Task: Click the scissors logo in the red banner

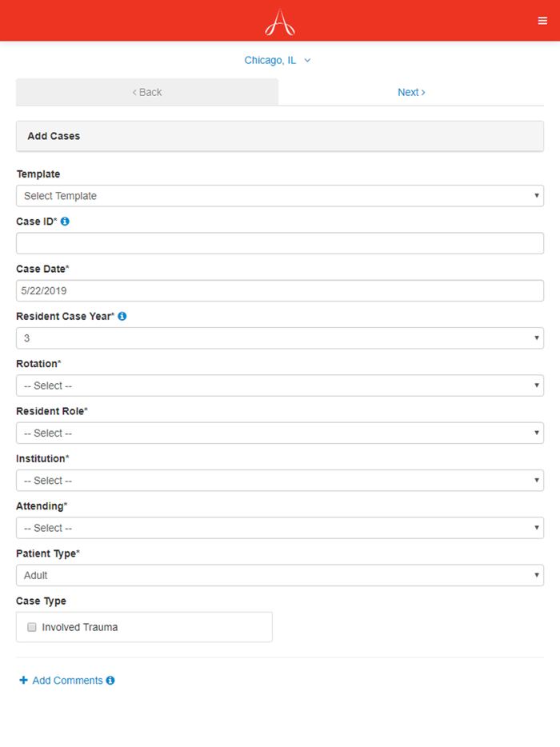Action: [x=279, y=20]
